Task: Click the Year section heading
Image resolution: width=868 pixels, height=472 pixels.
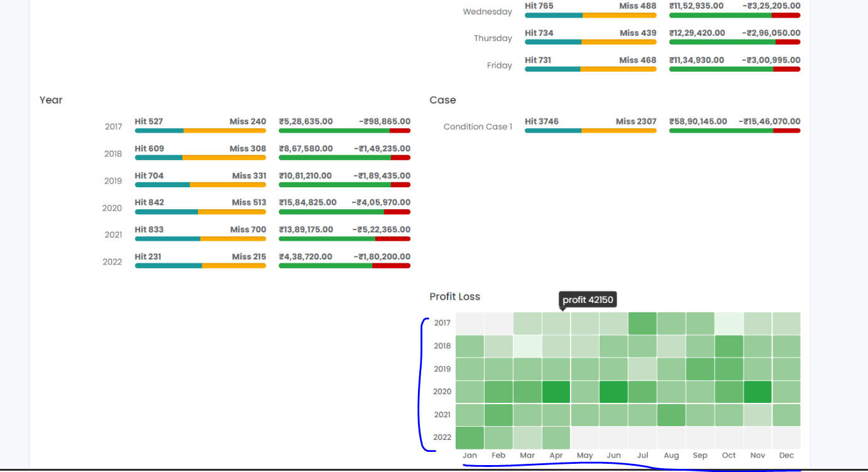Action: tap(51, 100)
